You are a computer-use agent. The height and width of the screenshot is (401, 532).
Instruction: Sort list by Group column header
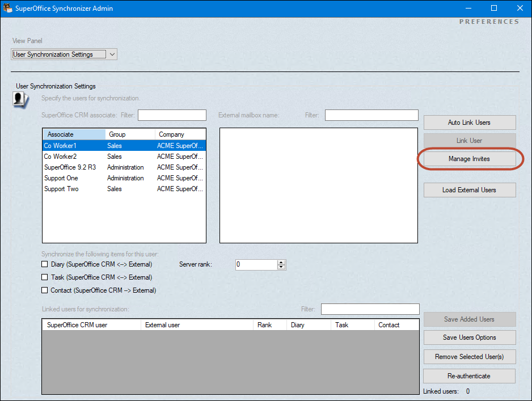click(x=130, y=134)
